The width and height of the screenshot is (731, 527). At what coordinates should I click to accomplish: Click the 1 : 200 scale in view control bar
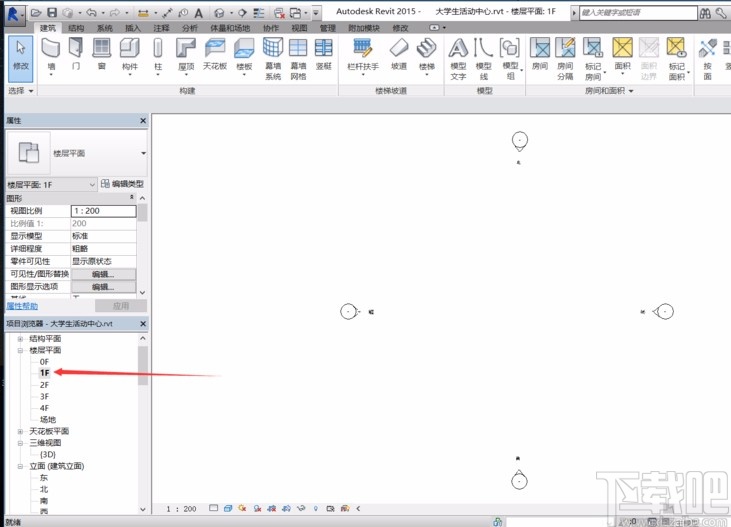tap(181, 509)
